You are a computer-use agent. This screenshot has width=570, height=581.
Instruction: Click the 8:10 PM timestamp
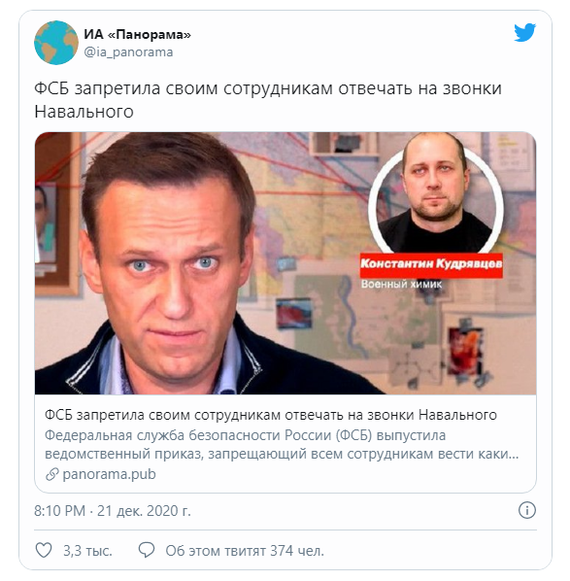(60, 511)
